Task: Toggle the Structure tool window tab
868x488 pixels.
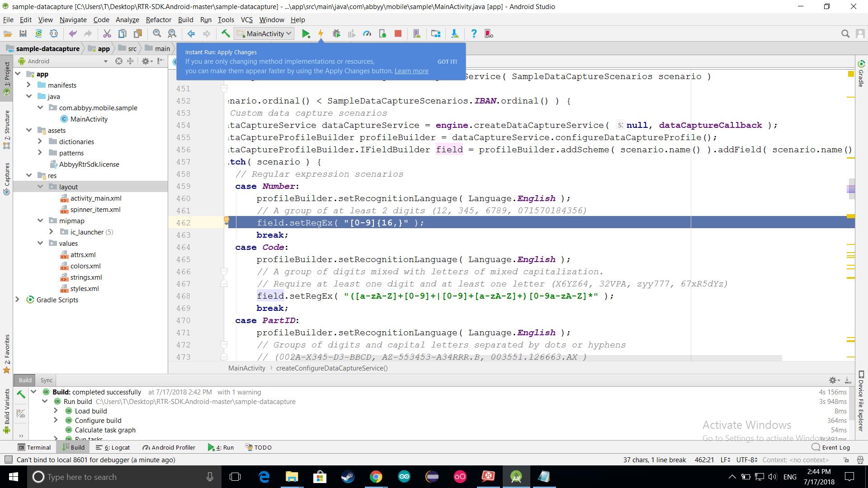Action: [6, 130]
